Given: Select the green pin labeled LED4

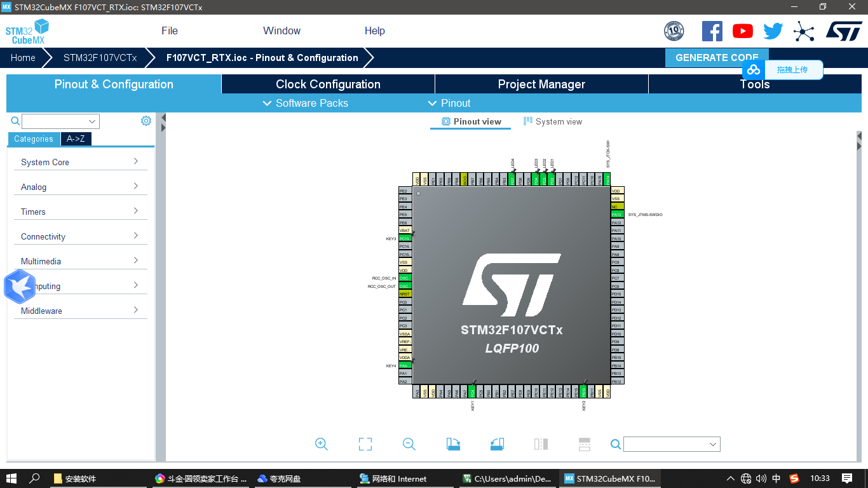Looking at the screenshot, I should [512, 179].
